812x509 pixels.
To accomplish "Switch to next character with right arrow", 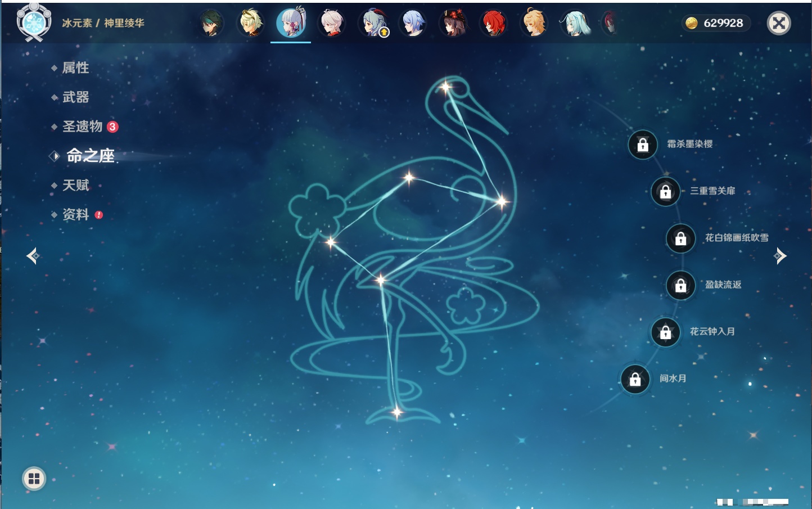I will tap(780, 256).
